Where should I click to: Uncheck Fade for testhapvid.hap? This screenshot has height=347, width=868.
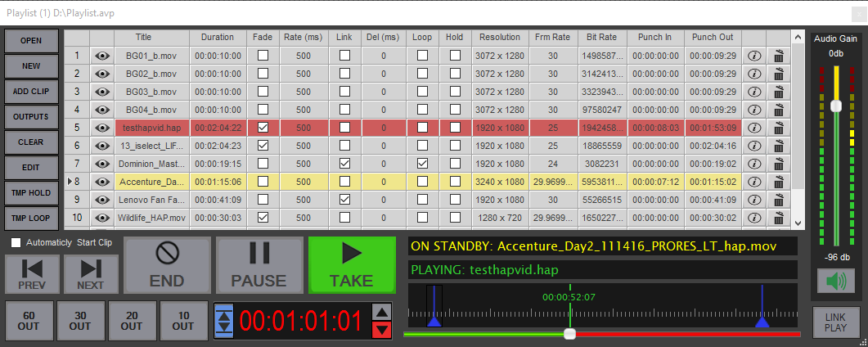pyautogui.click(x=263, y=128)
